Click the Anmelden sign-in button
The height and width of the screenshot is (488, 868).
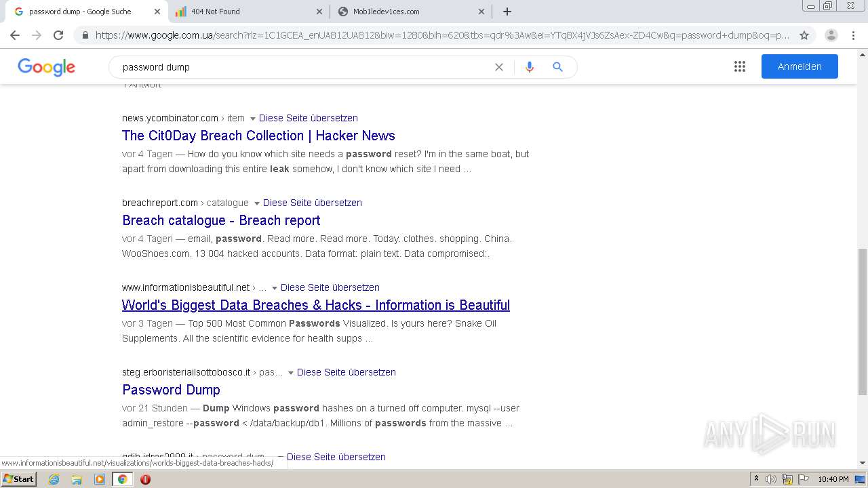(x=800, y=66)
